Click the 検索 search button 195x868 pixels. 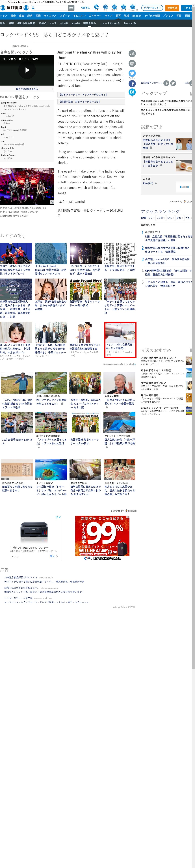71,8
